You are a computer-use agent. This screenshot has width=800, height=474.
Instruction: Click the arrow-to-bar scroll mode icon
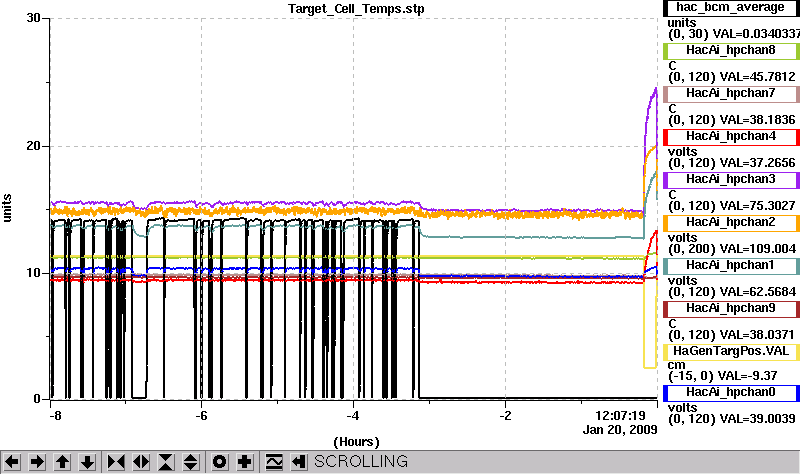tap(299, 462)
